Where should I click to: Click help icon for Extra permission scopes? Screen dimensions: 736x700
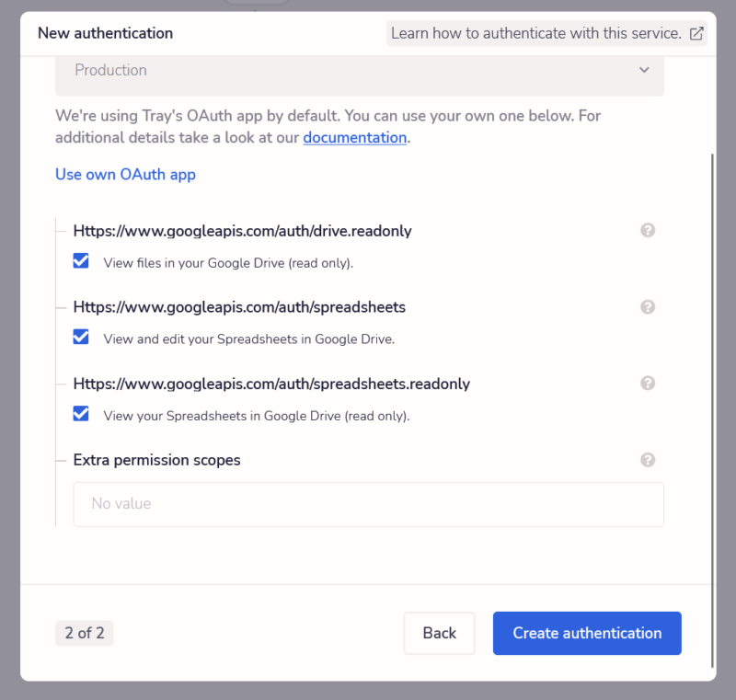(648, 460)
